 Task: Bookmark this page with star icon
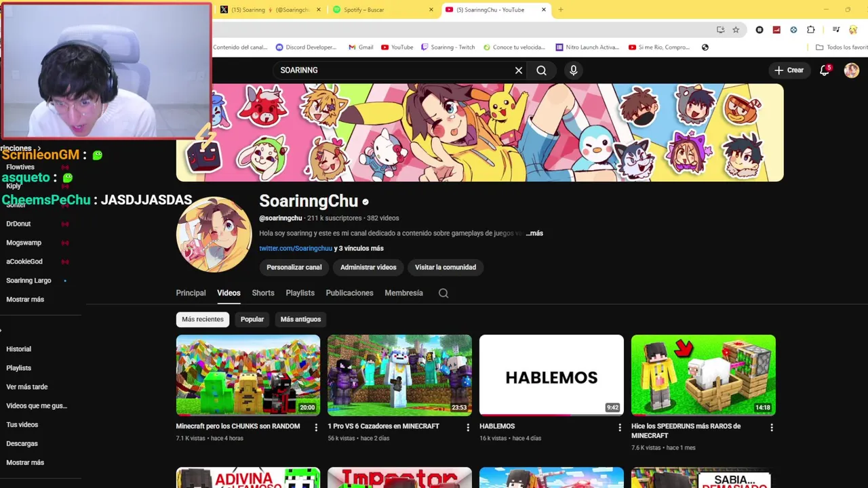736,30
